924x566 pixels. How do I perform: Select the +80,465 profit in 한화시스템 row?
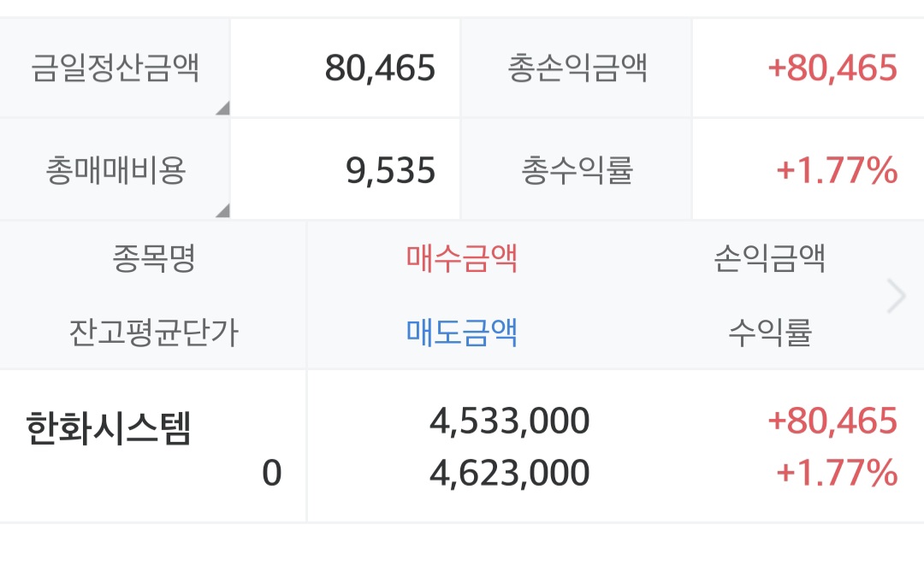(x=832, y=422)
